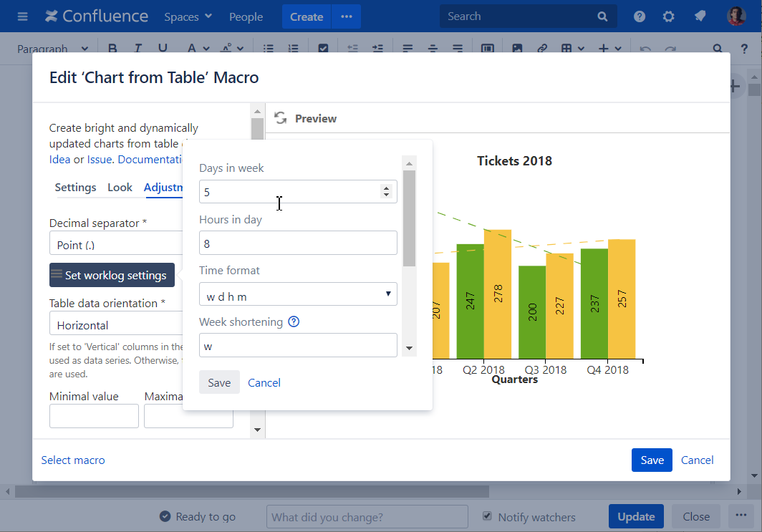Switch to the Settings tab
762x532 pixels.
coord(75,188)
